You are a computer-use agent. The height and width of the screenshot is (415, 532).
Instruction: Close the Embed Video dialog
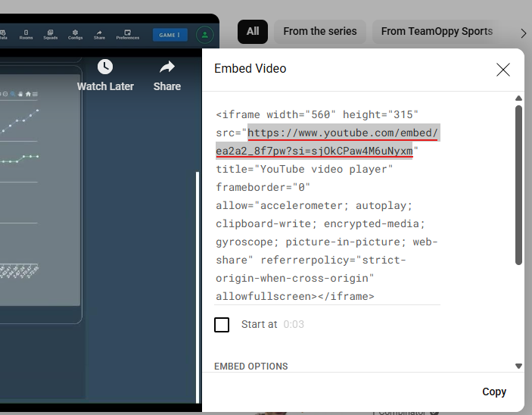[x=503, y=70]
